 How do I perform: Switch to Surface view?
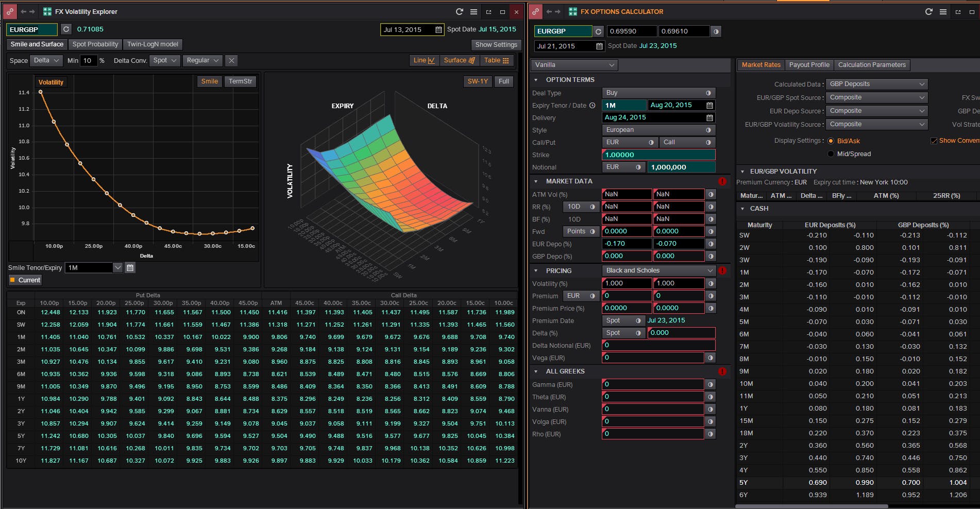click(459, 60)
